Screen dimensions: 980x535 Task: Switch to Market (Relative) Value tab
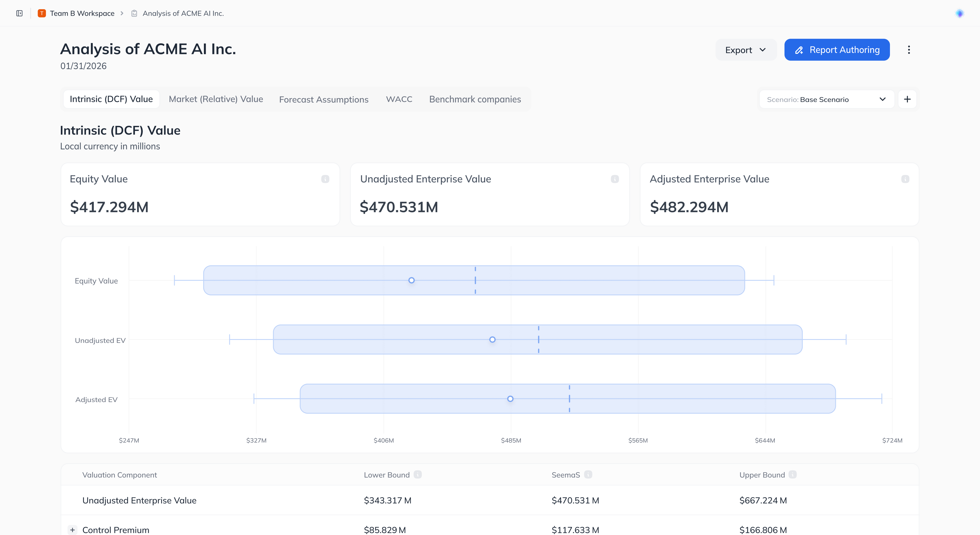[x=216, y=99]
